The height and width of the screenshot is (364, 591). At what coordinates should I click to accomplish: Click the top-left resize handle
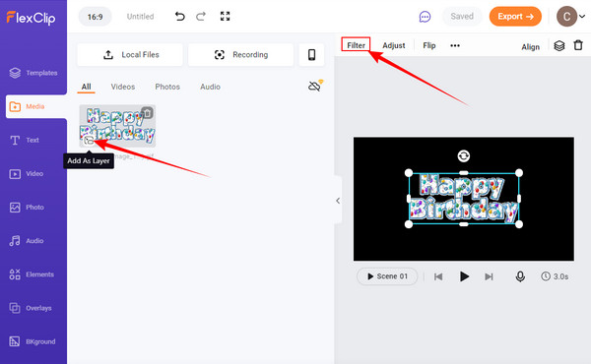click(x=409, y=173)
